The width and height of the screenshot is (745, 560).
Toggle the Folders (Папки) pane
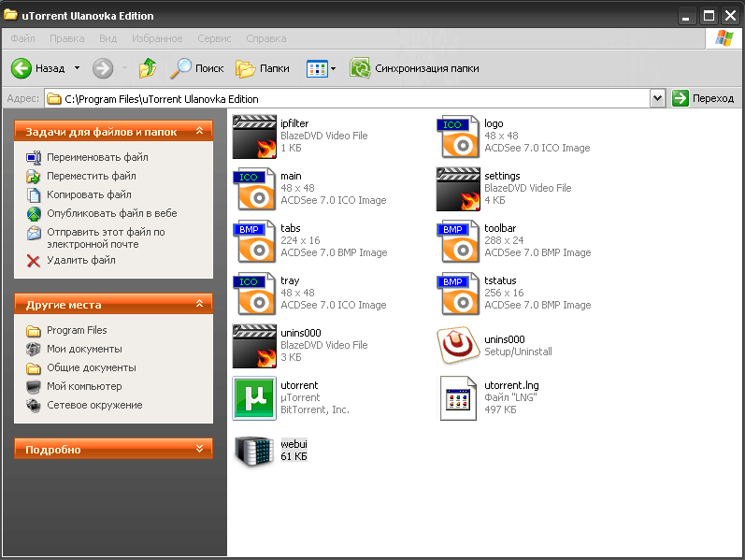263,68
